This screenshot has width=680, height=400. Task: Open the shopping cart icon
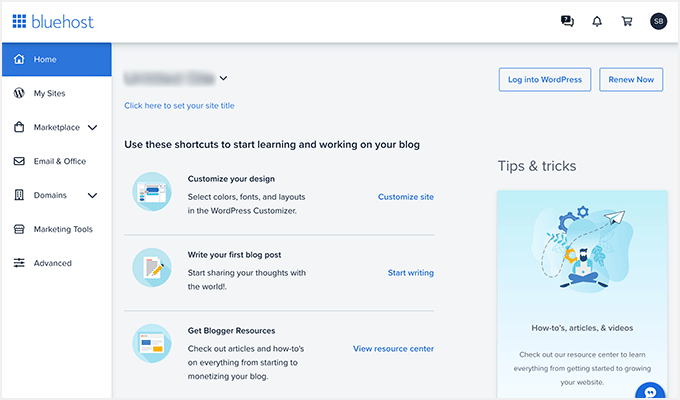pos(627,21)
